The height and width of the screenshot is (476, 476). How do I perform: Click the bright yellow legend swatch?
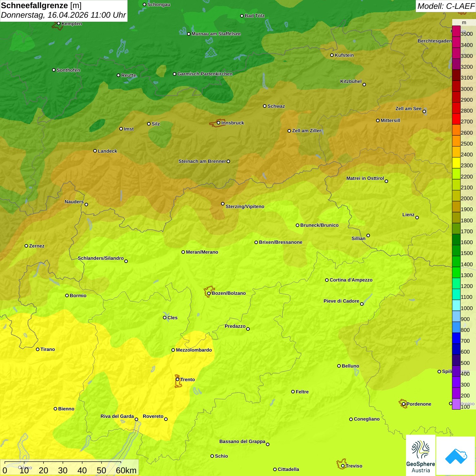pos(456,163)
